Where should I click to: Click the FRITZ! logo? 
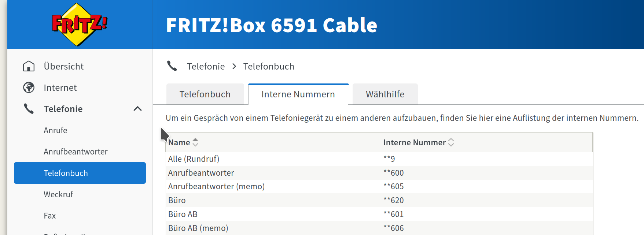click(80, 25)
